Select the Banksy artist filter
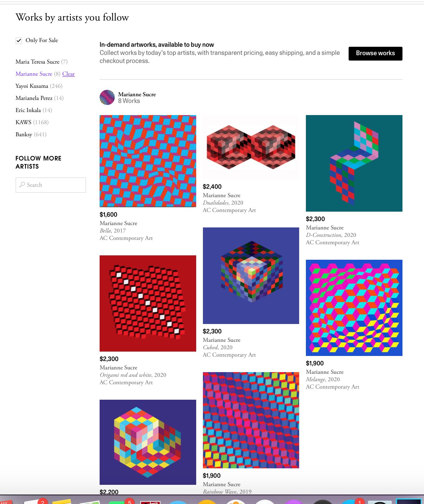 [x=24, y=134]
